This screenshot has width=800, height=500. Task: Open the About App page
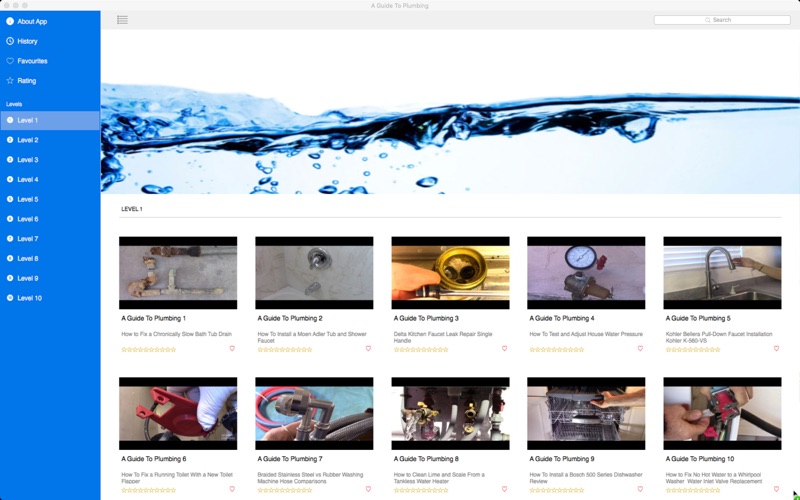point(50,21)
